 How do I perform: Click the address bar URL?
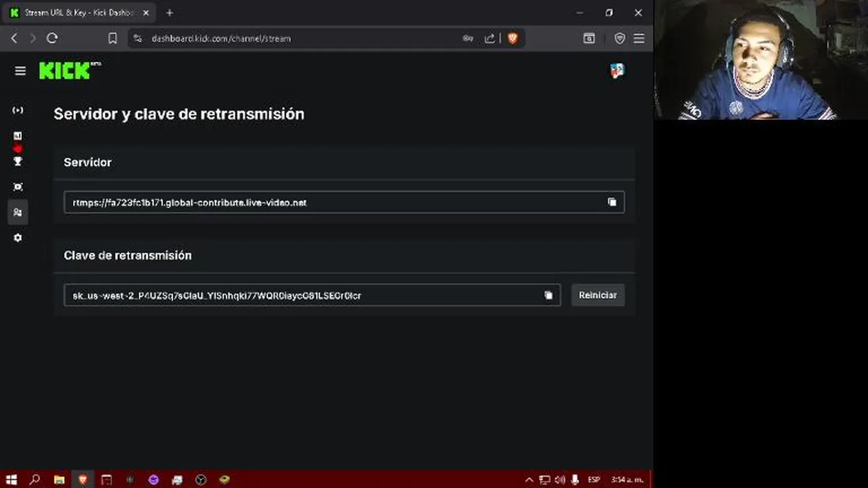coord(221,39)
